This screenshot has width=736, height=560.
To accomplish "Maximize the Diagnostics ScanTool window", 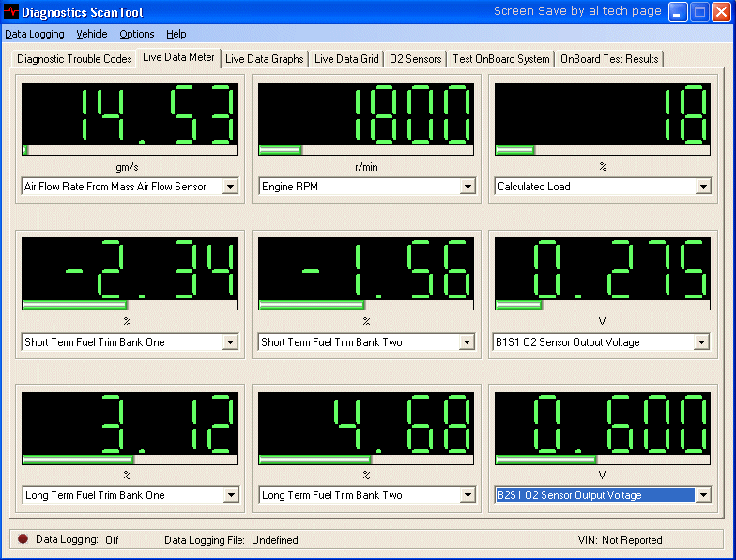I will coord(699,12).
